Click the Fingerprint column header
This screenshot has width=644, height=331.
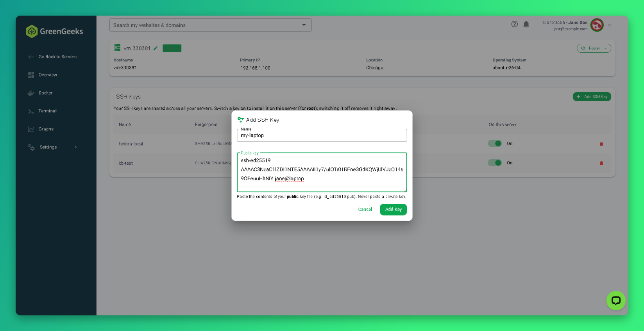point(206,125)
